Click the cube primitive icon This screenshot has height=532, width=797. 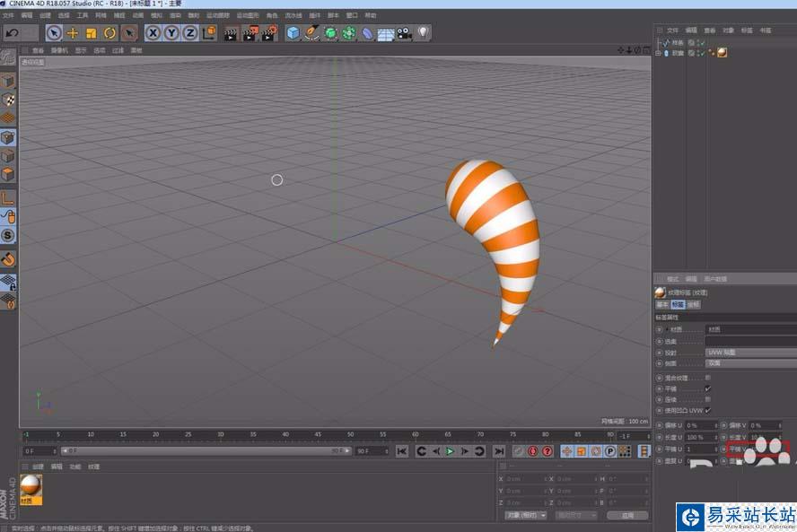(x=293, y=33)
